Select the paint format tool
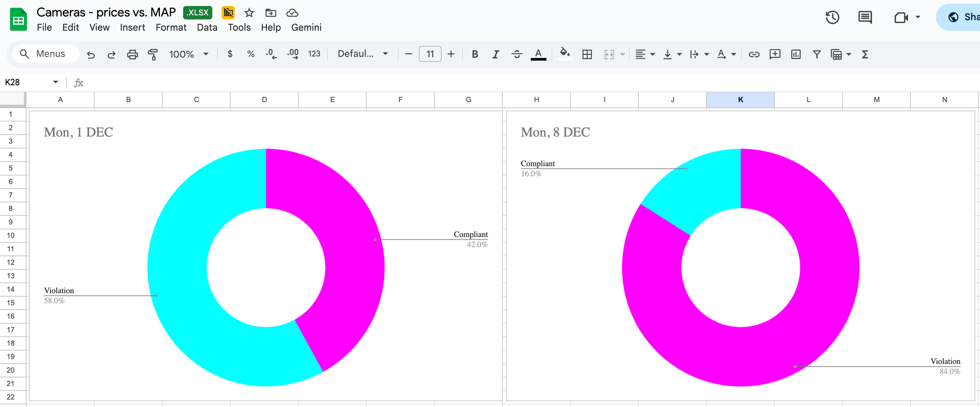The width and height of the screenshot is (980, 407). tap(152, 54)
